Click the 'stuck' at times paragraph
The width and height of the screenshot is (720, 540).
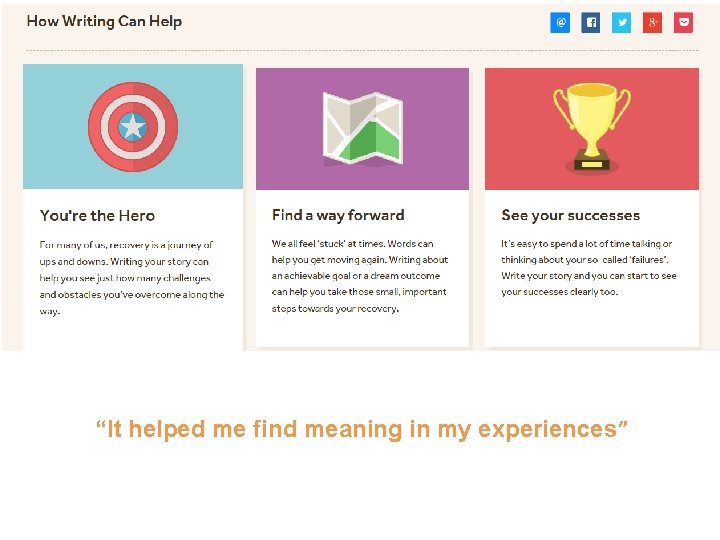coord(360,276)
